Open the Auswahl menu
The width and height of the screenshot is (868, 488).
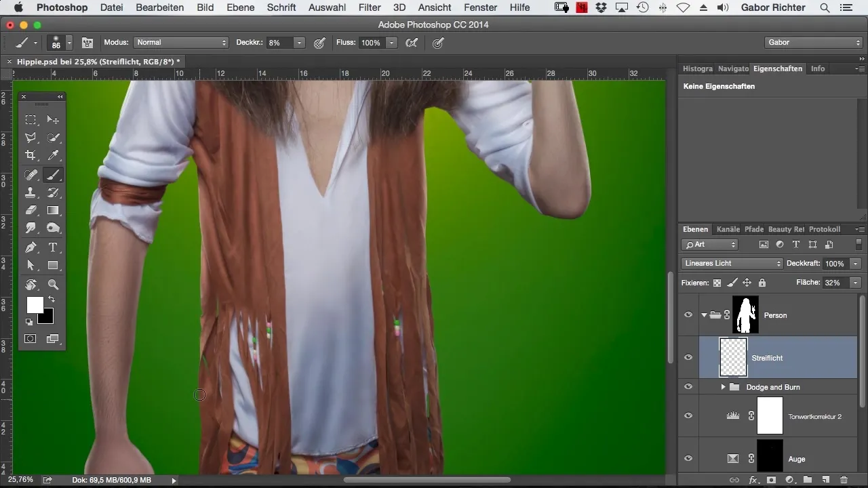(327, 7)
